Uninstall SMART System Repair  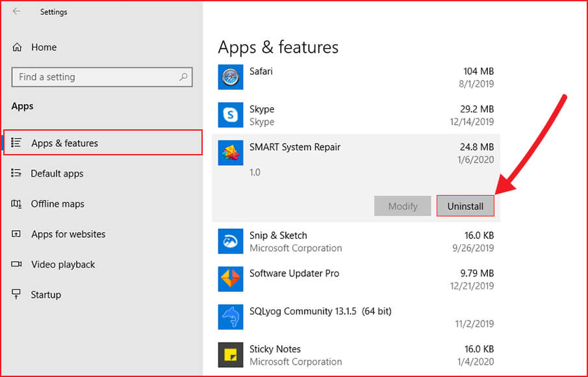click(465, 206)
